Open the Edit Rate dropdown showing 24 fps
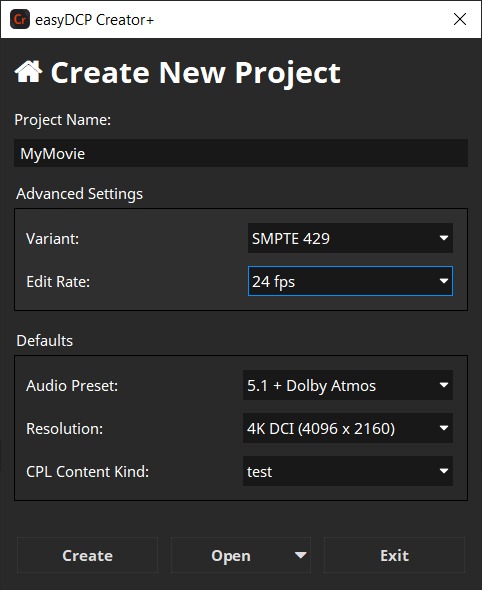 (x=350, y=281)
